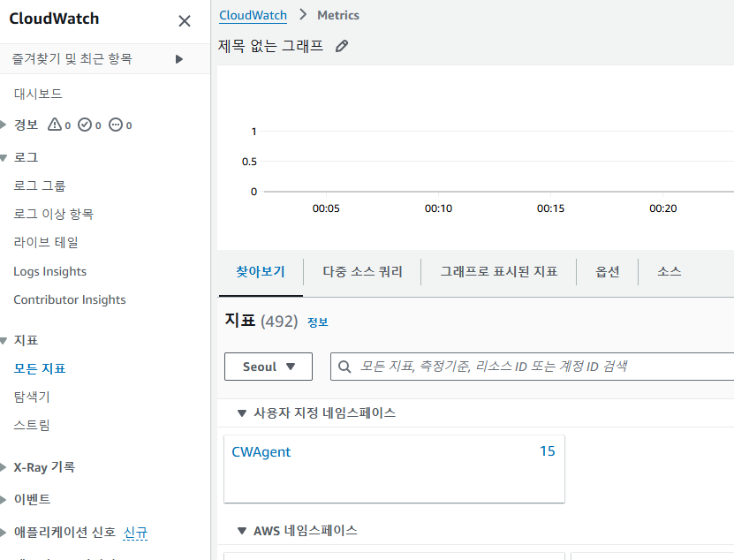Select 모든 지표 in sidebar
Viewport: 734px width, 560px height.
pos(40,368)
